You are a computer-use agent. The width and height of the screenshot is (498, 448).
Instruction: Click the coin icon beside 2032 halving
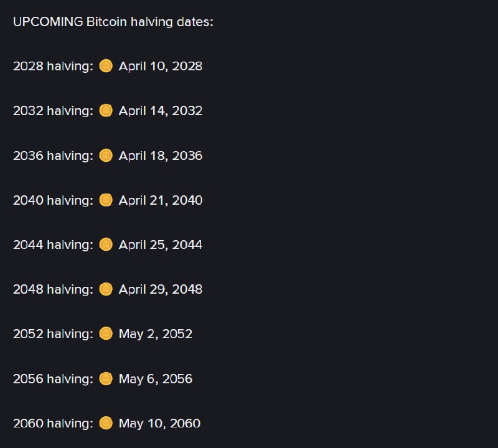(x=106, y=111)
